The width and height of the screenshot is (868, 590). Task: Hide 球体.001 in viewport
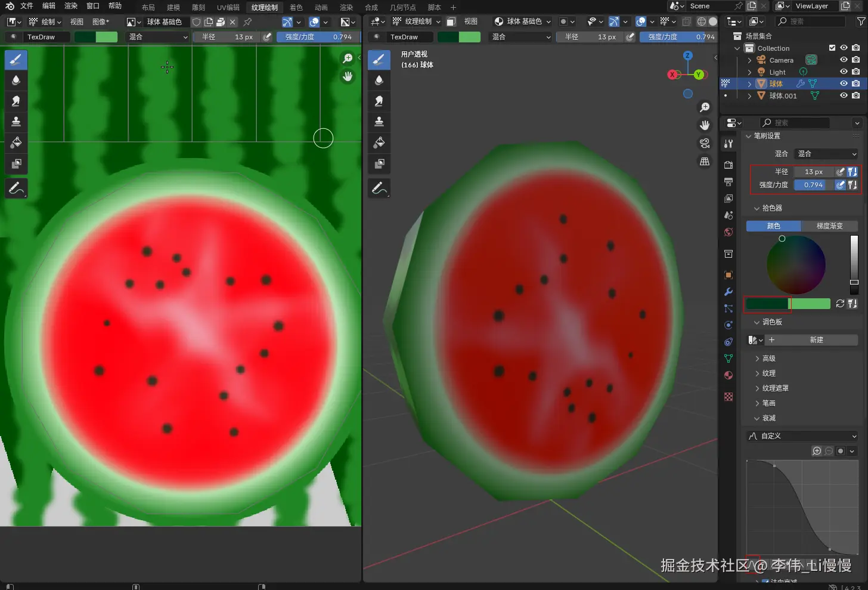click(x=844, y=95)
